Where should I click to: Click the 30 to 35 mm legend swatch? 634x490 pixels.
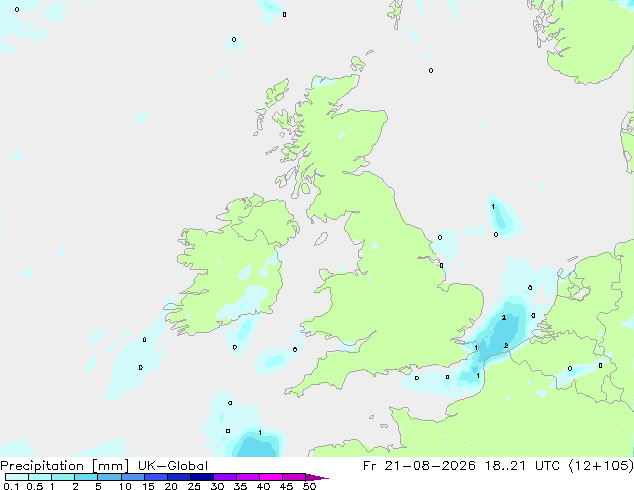coord(225,477)
